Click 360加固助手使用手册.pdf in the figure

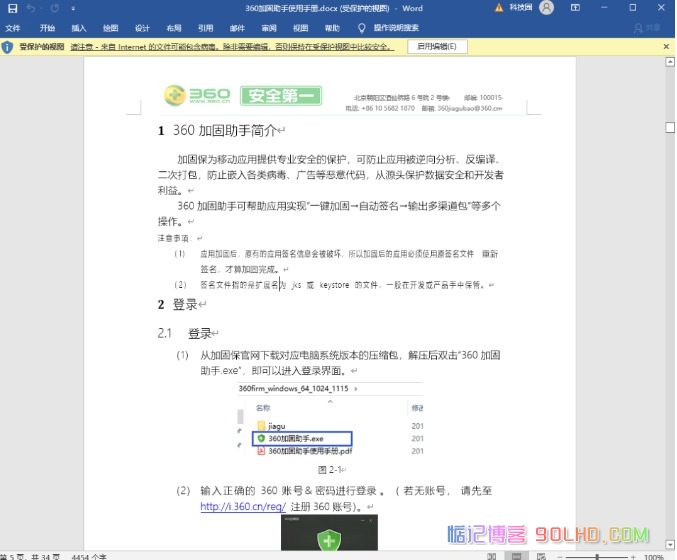305,451
